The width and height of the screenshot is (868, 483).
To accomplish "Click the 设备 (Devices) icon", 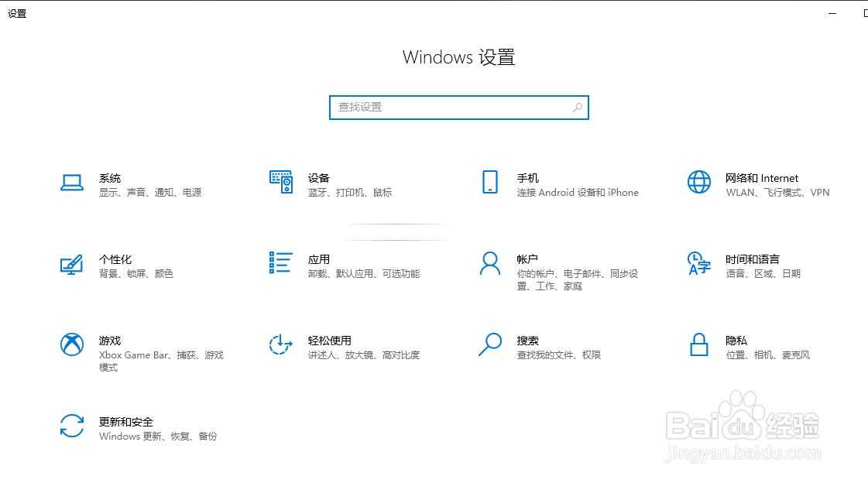I will [x=281, y=183].
